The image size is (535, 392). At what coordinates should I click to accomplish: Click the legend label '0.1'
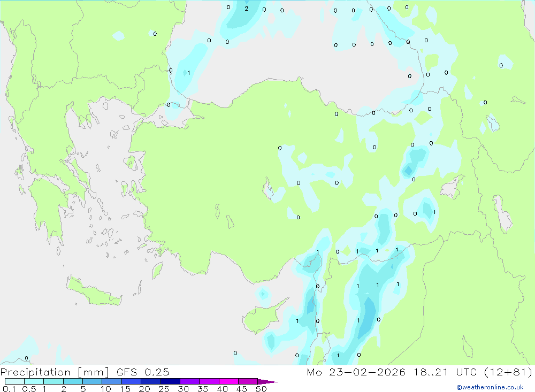[x=9, y=389]
